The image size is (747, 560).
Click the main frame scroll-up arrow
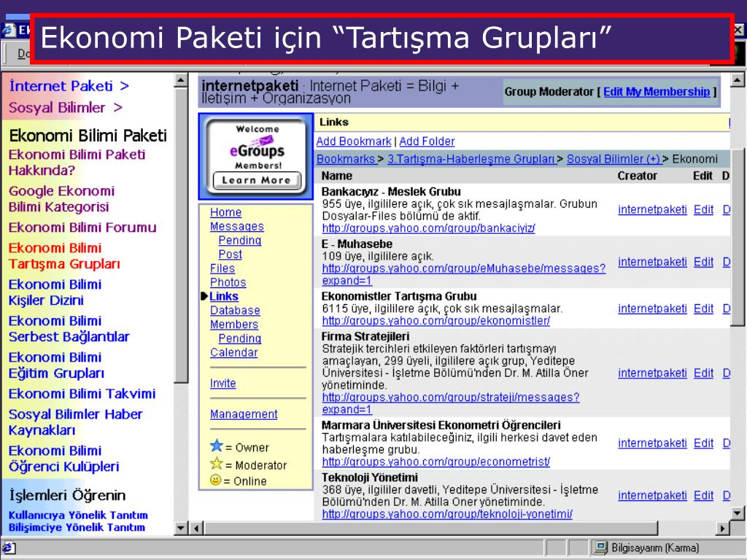tap(737, 80)
